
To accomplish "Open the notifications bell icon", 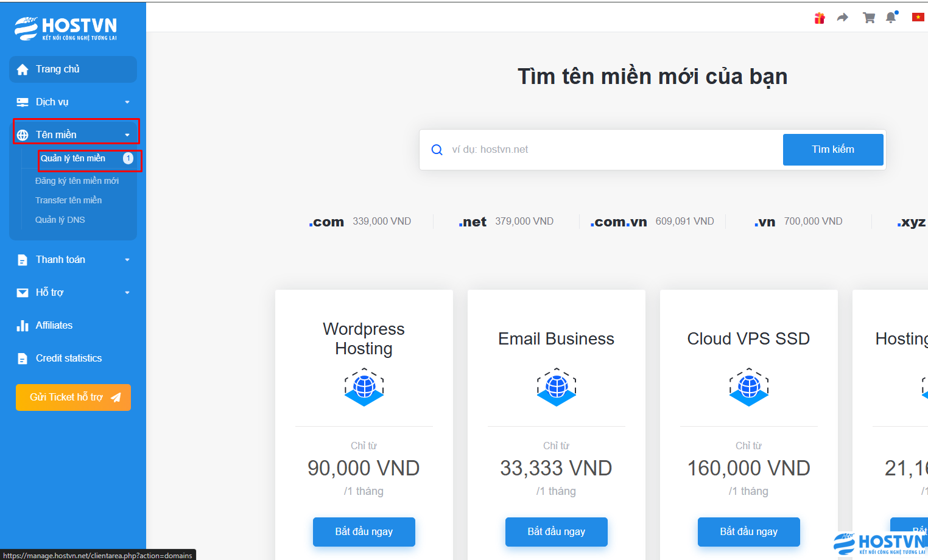I will coord(891,17).
